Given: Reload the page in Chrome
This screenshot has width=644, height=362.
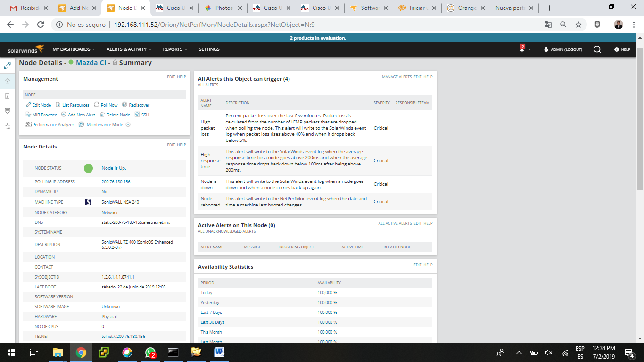Looking at the screenshot, I should click(x=41, y=25).
